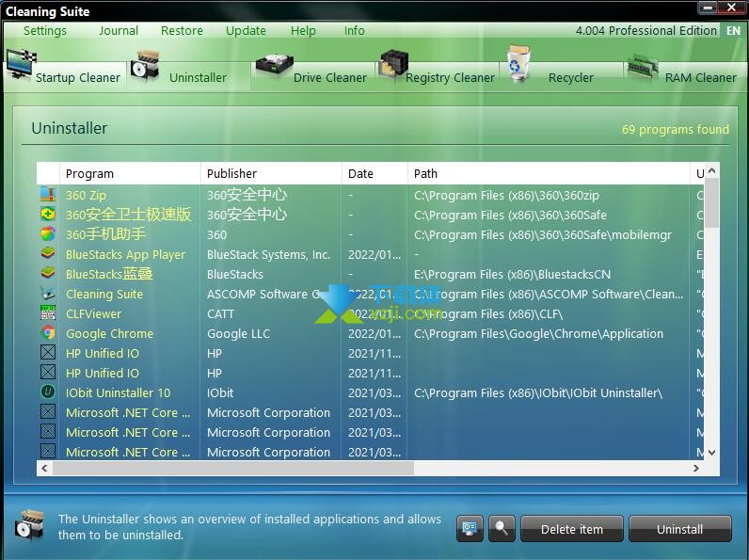749x560 pixels.
Task: Open the Drive Cleaner hard disk icon
Action: tap(274, 66)
